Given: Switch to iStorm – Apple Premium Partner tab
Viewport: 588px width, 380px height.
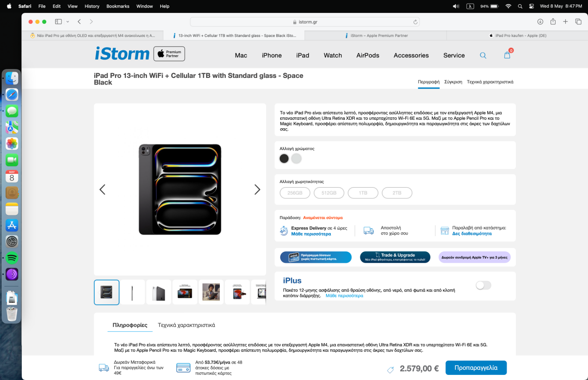Looking at the screenshot, I should coord(376,36).
